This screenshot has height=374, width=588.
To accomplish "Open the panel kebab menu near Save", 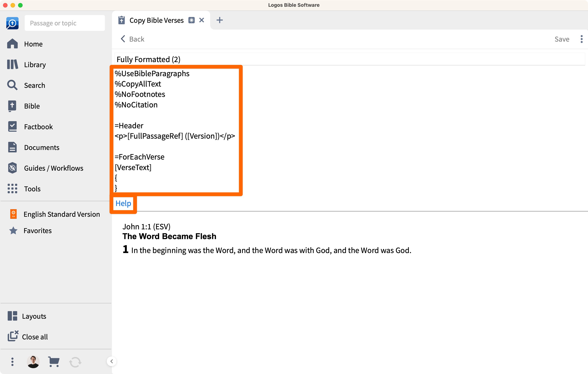I will [581, 39].
